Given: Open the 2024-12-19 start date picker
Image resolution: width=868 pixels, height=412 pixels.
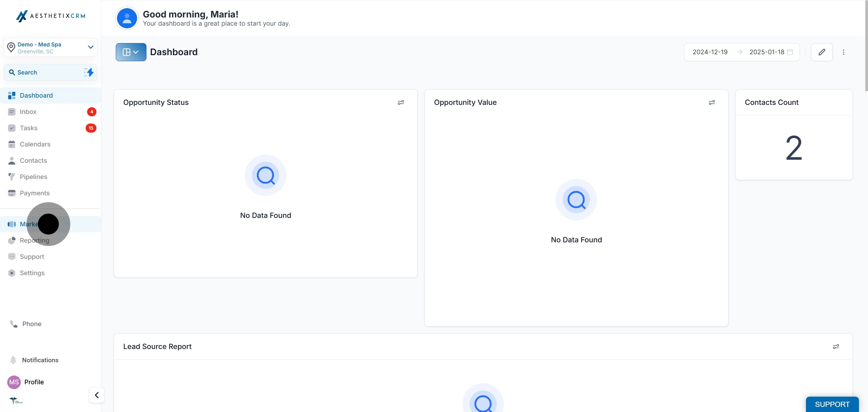Looking at the screenshot, I should tap(710, 52).
